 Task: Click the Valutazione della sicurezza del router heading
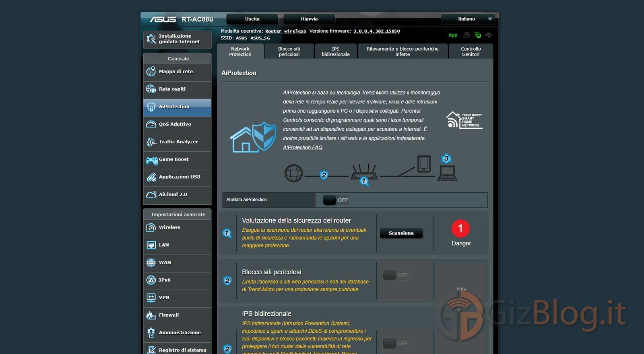pos(297,220)
